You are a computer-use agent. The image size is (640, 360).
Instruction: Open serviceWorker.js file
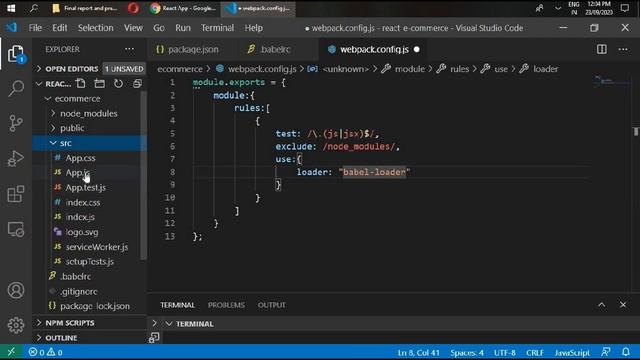point(90,247)
